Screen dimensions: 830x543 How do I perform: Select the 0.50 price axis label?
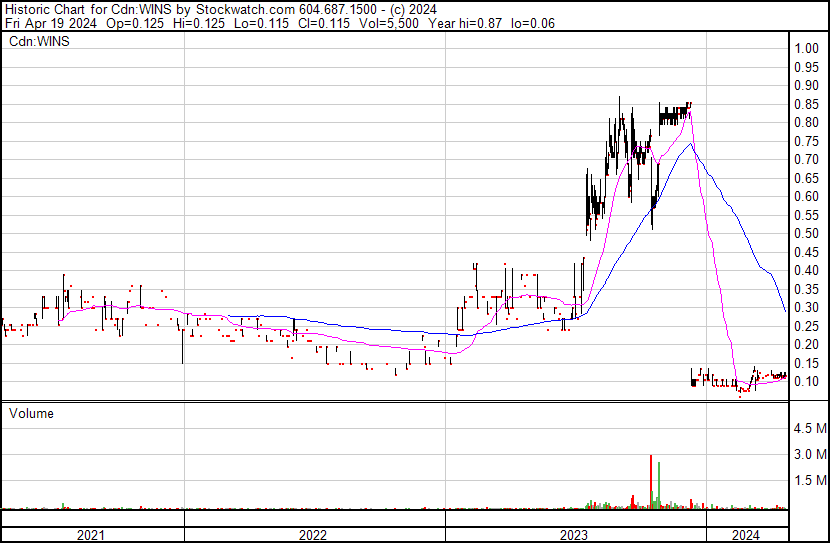pos(806,234)
